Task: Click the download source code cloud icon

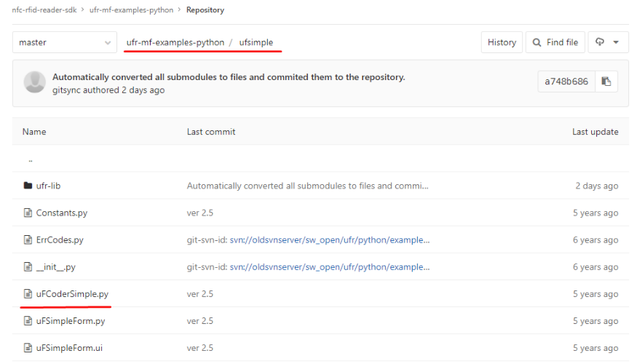Action: 600,41
